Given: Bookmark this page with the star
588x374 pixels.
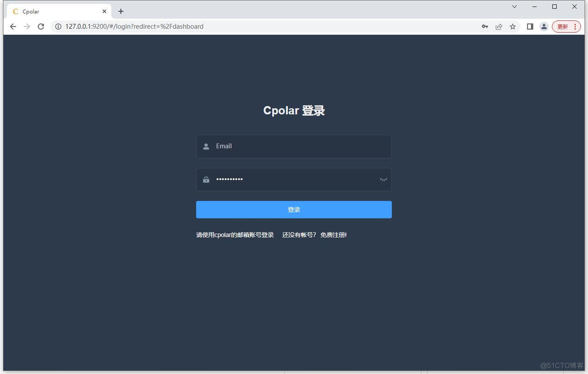Looking at the screenshot, I should coord(513,27).
